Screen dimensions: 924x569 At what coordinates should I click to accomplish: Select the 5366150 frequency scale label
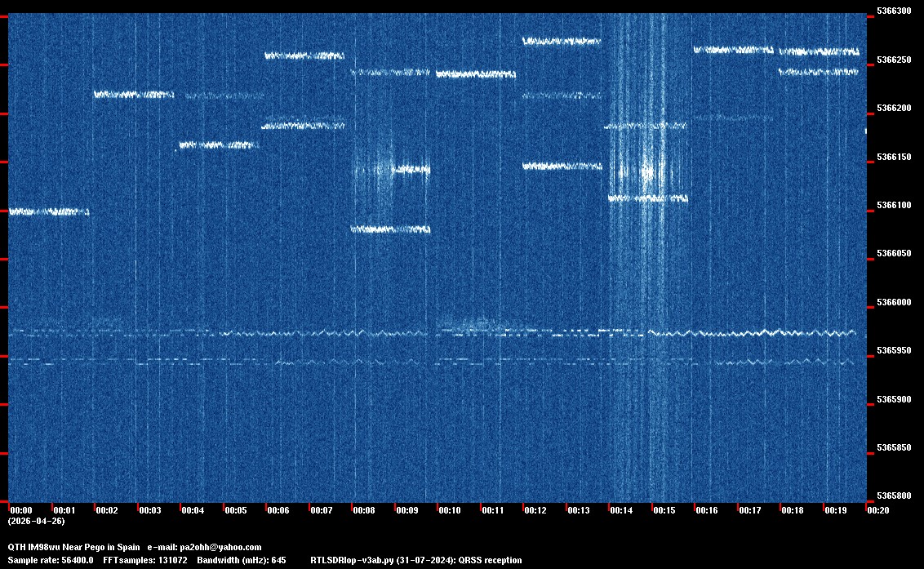[x=893, y=157]
